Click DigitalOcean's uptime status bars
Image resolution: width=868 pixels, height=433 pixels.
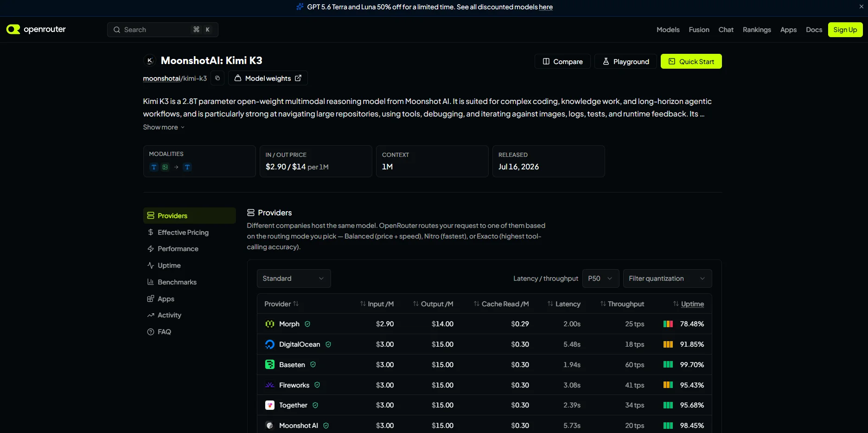[x=668, y=344]
